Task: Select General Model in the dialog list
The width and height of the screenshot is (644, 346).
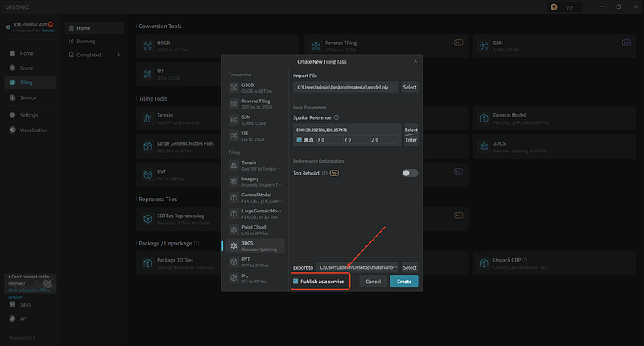Action: coord(255,197)
